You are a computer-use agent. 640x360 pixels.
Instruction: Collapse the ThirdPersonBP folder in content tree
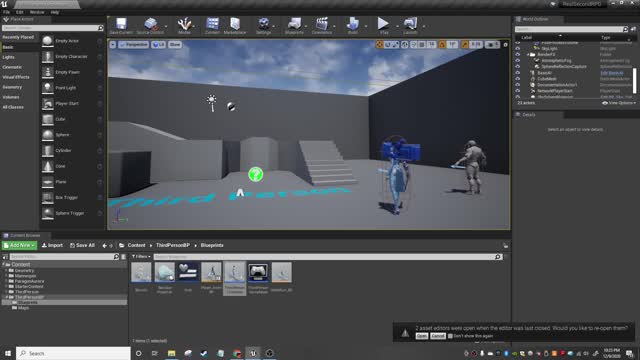(7, 297)
